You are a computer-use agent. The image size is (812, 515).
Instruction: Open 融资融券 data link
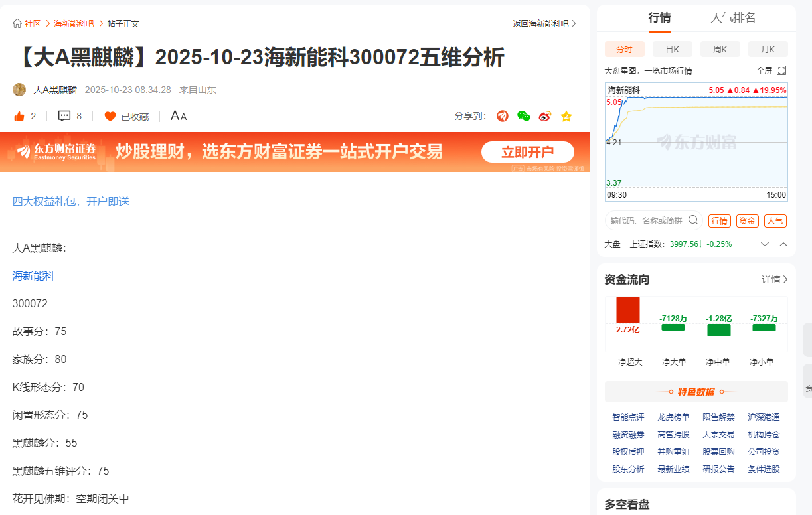(628, 434)
